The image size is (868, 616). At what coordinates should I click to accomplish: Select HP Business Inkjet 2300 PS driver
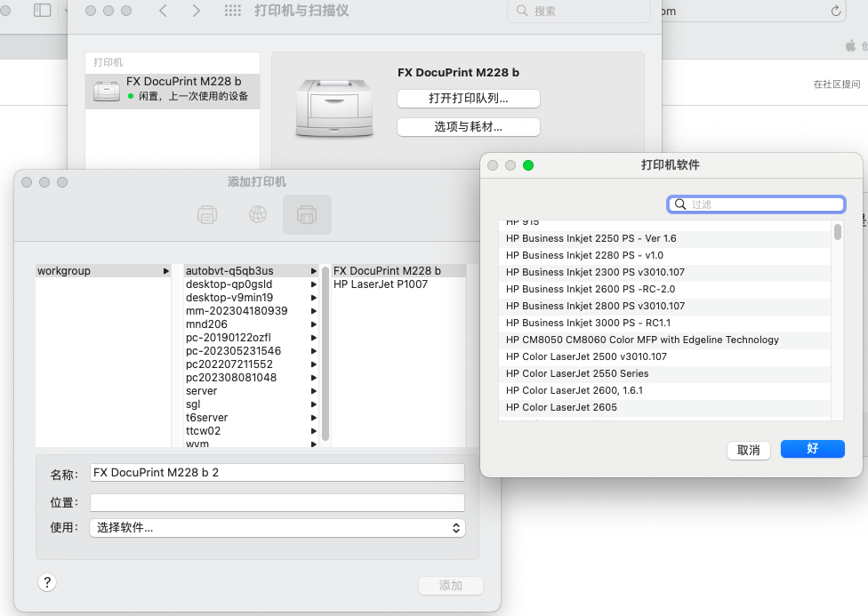[595, 272]
